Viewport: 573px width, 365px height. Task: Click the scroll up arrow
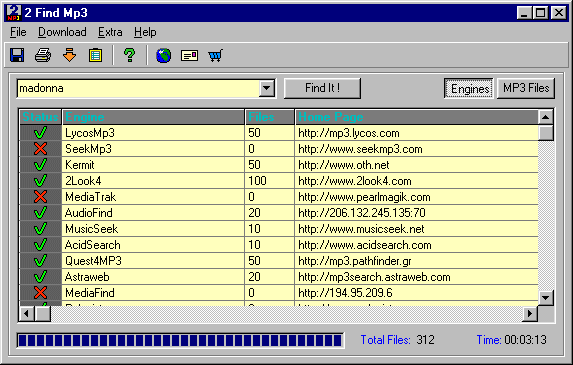point(546,117)
